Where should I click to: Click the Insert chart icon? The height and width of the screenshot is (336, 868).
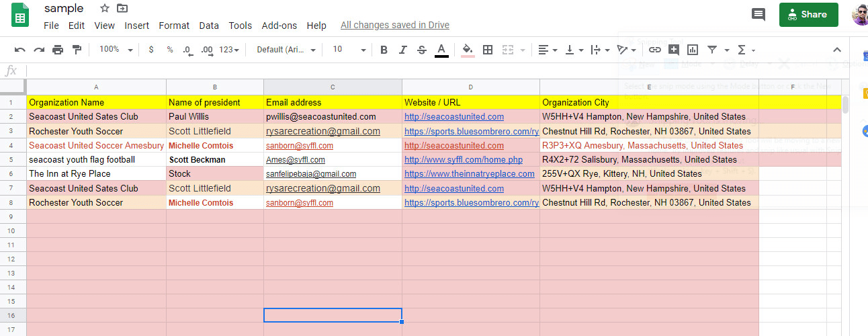click(693, 50)
